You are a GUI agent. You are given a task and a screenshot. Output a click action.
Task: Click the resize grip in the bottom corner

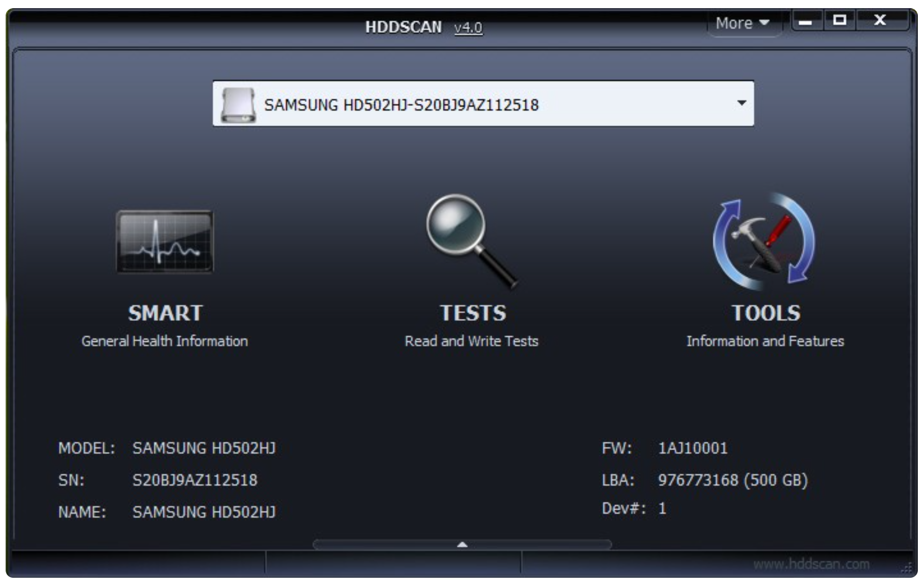click(906, 567)
